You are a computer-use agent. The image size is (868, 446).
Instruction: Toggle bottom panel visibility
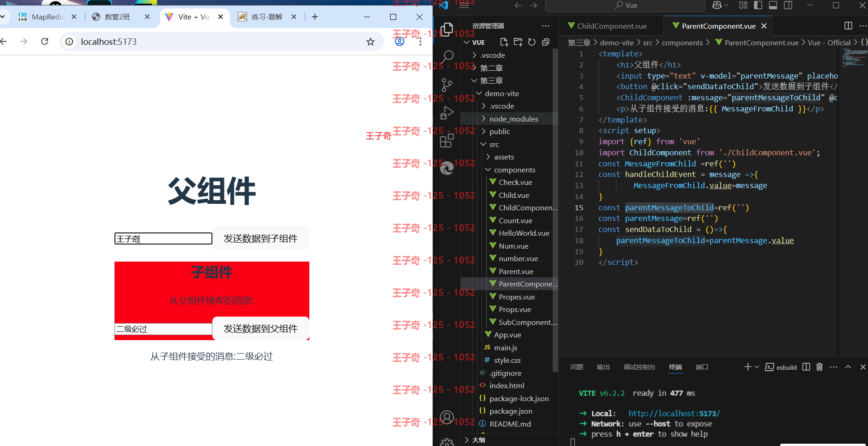point(773,6)
